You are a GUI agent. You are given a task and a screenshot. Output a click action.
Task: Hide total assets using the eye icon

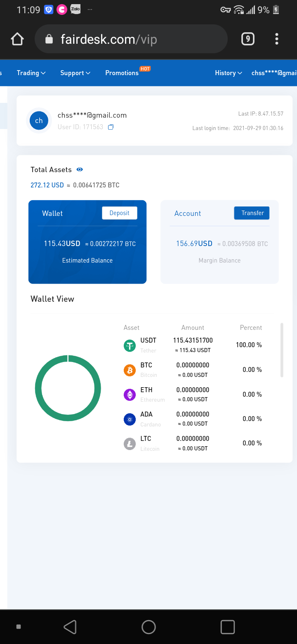point(80,170)
